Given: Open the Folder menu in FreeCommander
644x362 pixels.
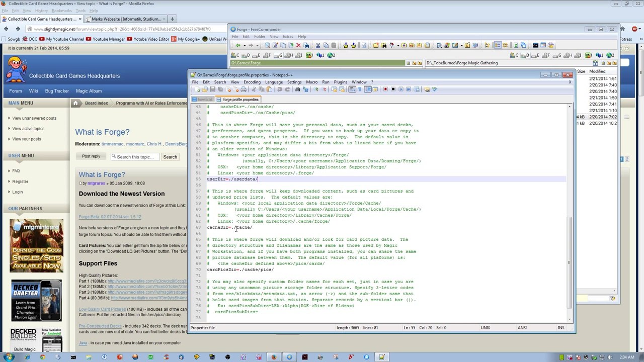Looking at the screenshot, I should tap(260, 37).
